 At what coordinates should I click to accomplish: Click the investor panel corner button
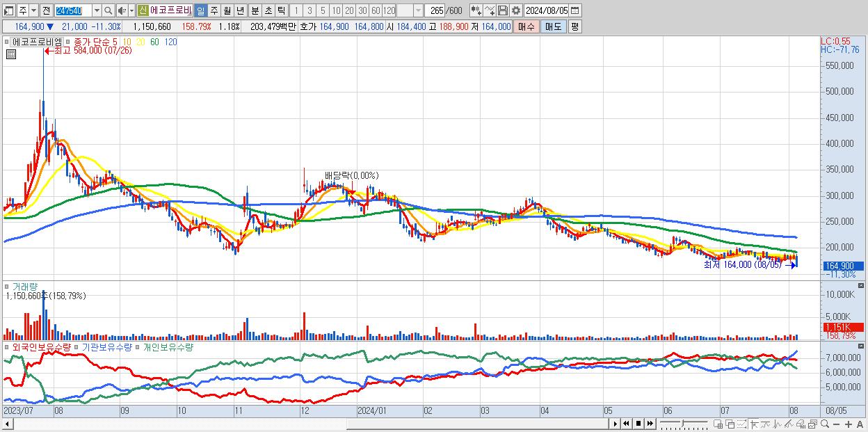point(862,346)
